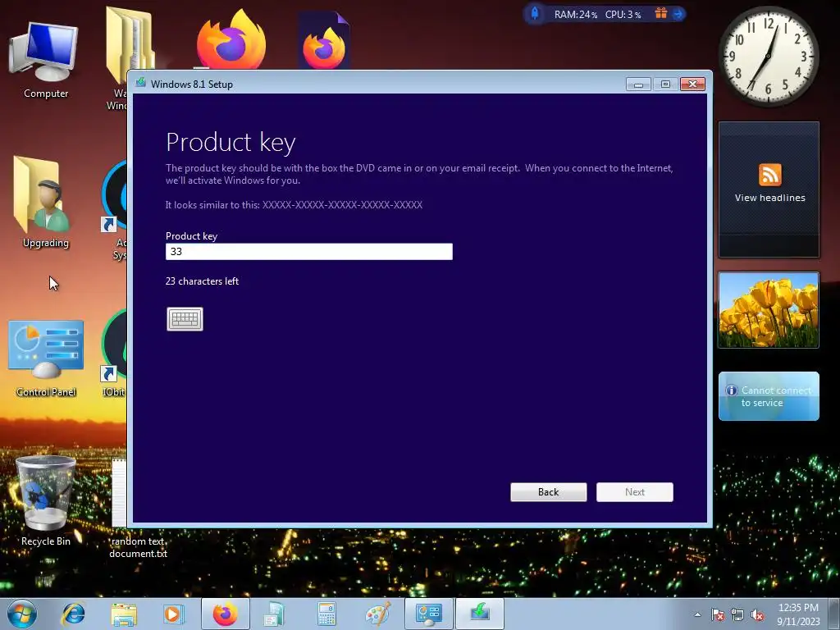Click the setup icon in the title bar

[x=141, y=83]
